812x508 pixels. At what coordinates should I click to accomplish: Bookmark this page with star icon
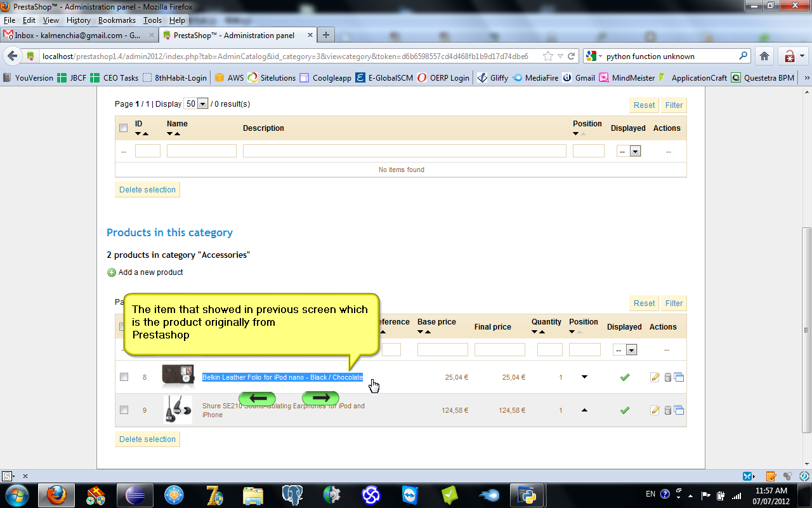point(548,56)
